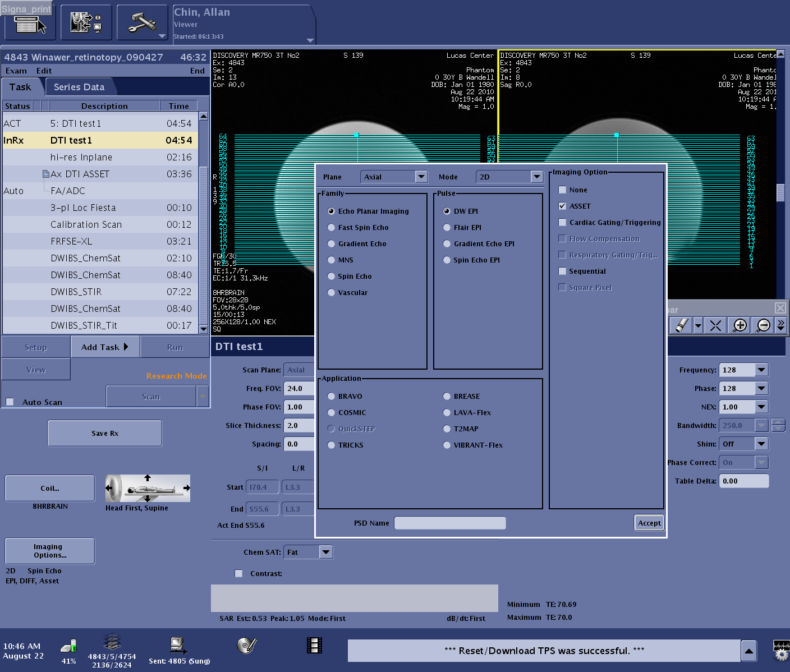The width and height of the screenshot is (790, 672).
Task: Open the hammer and wrench tools menu
Action: [x=143, y=22]
